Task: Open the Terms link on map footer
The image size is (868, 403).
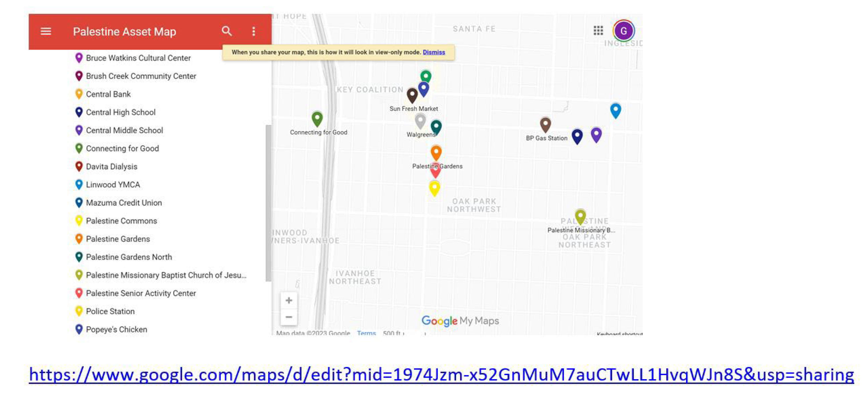Action: 366,333
